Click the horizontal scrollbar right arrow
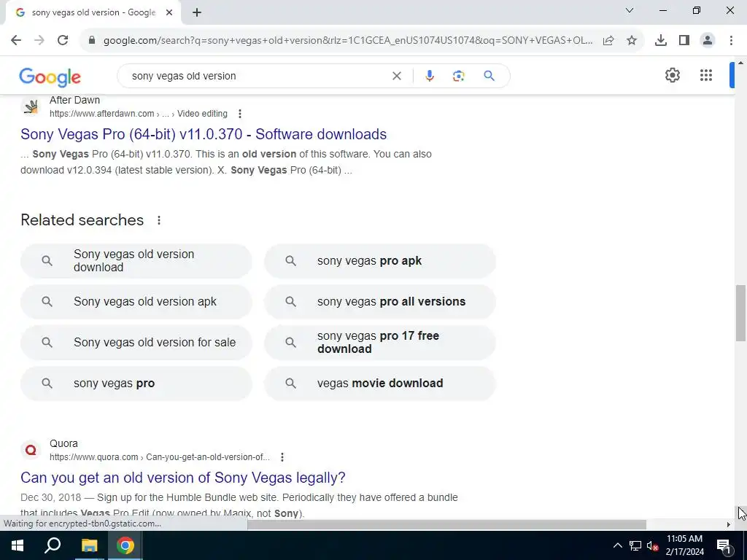 pos(729,525)
